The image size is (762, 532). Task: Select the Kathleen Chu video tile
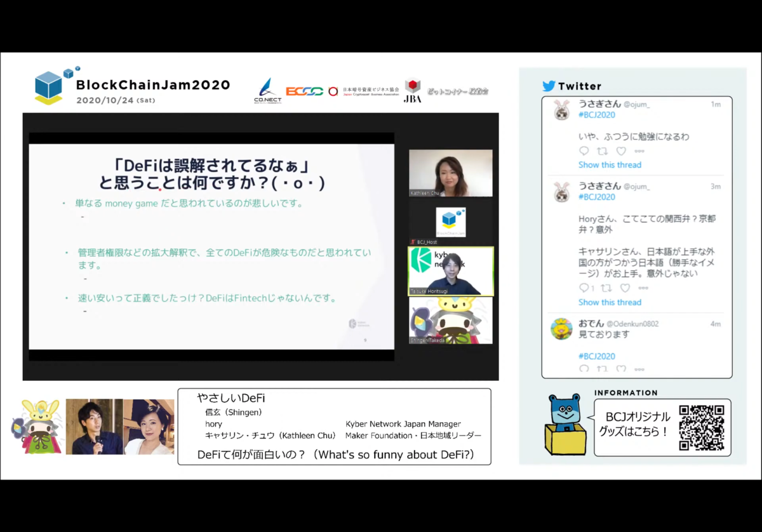(x=451, y=173)
